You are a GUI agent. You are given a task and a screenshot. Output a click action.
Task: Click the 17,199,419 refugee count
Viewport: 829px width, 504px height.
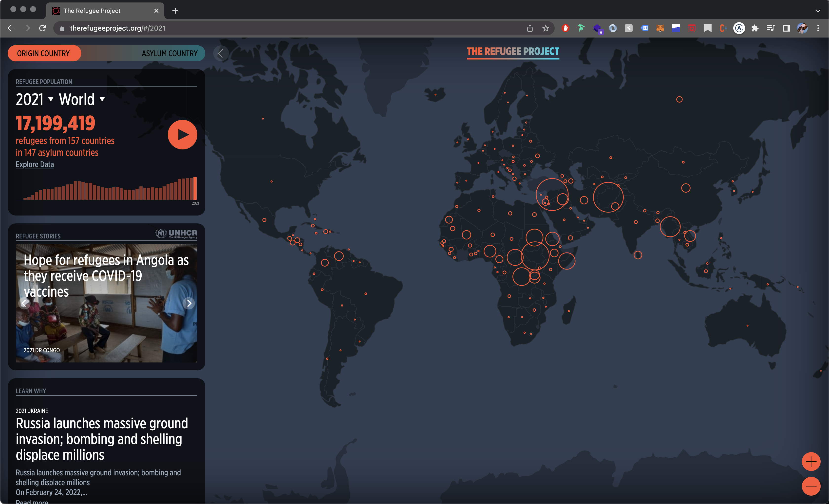[x=56, y=123]
